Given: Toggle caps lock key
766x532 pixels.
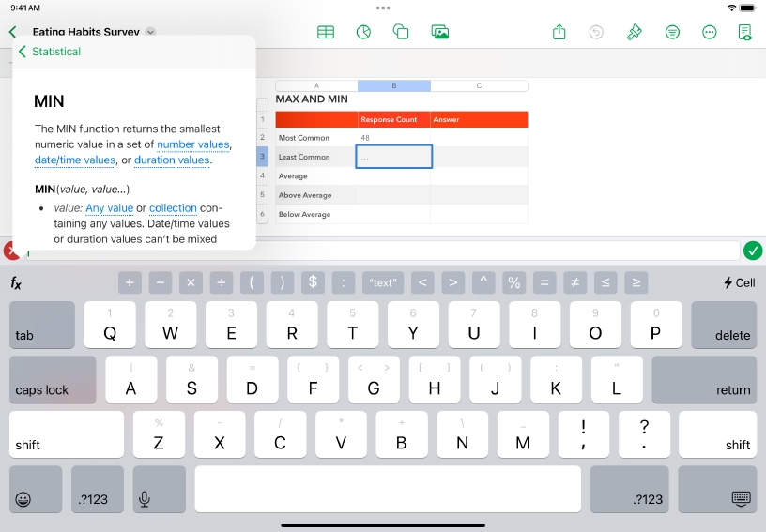Looking at the screenshot, I should pos(53,380).
